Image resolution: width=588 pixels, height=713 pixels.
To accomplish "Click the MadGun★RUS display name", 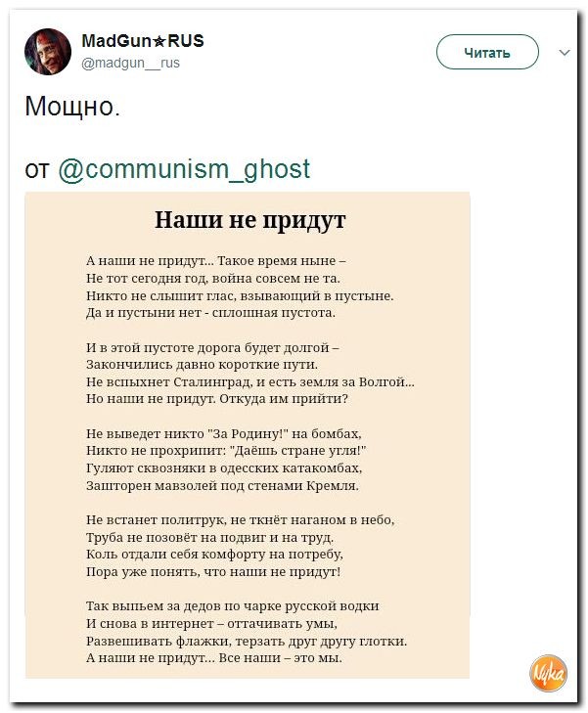I will coord(142,41).
